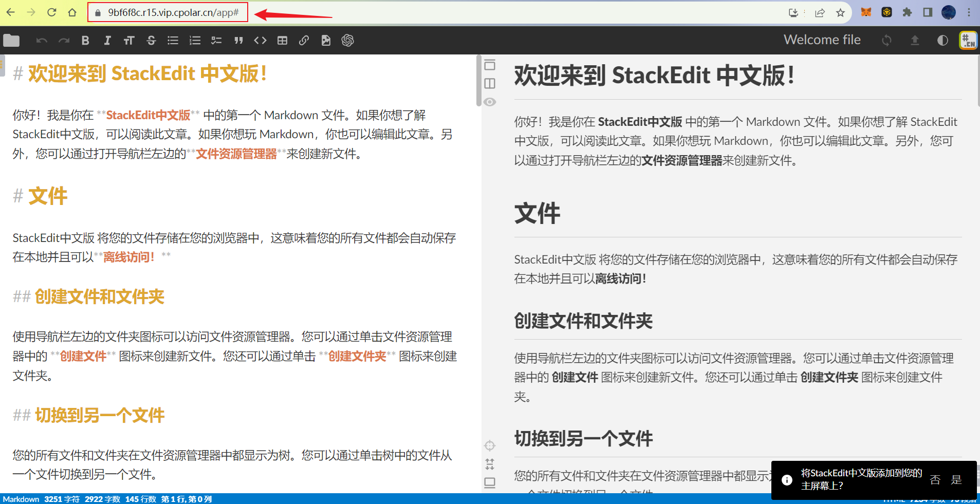Click 创建文件和文件夹 heading in editor
Viewport: 980px width, 504px height.
[x=99, y=296]
